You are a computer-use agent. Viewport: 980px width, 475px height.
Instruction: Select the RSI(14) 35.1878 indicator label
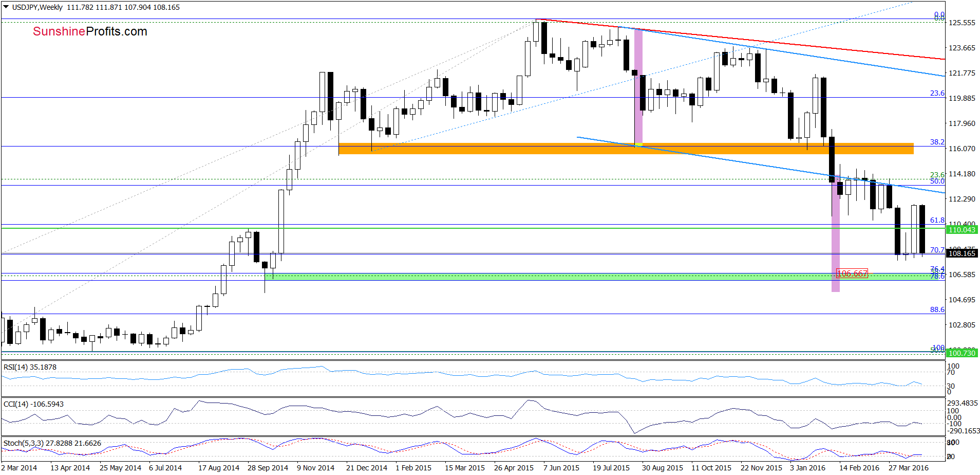pyautogui.click(x=30, y=367)
